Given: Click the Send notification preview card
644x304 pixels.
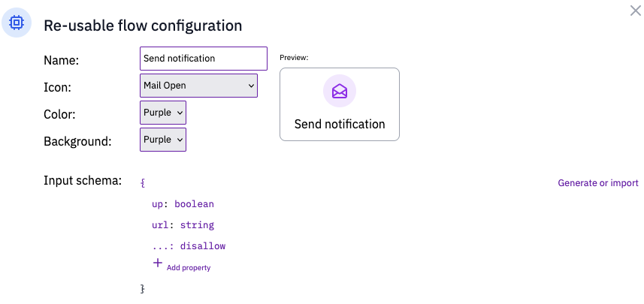Looking at the screenshot, I should 340,104.
